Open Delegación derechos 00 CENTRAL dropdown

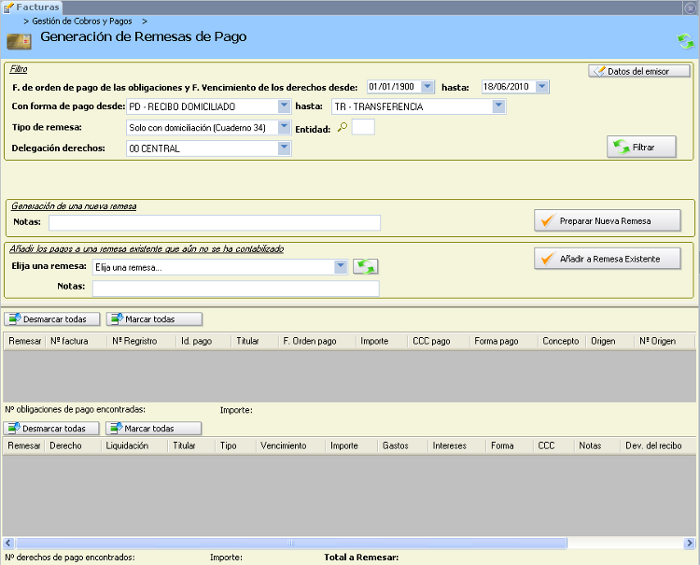tap(284, 148)
